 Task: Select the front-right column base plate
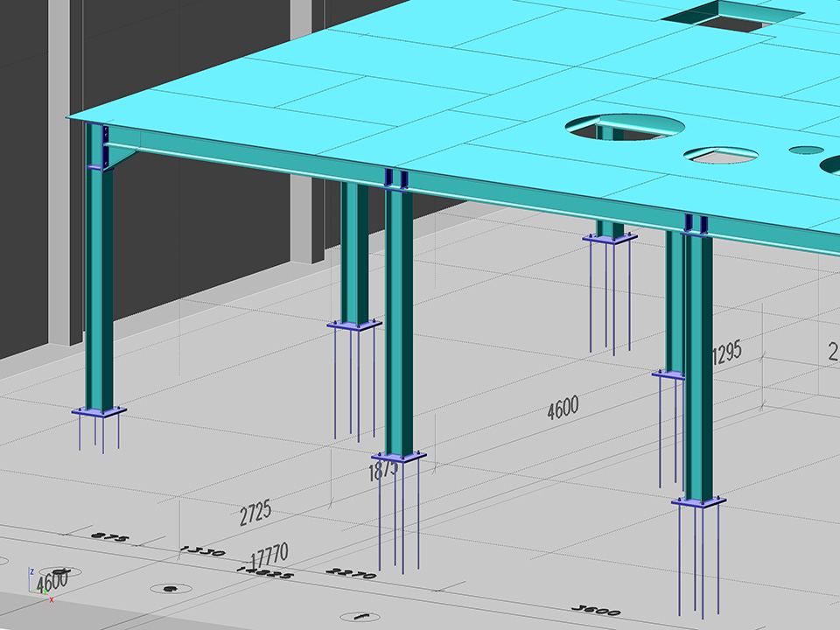[x=698, y=502]
